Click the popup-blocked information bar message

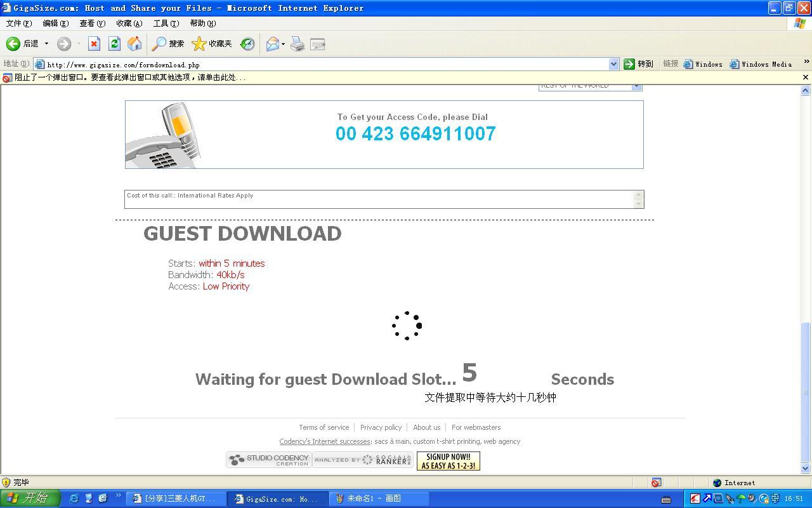tap(130, 77)
